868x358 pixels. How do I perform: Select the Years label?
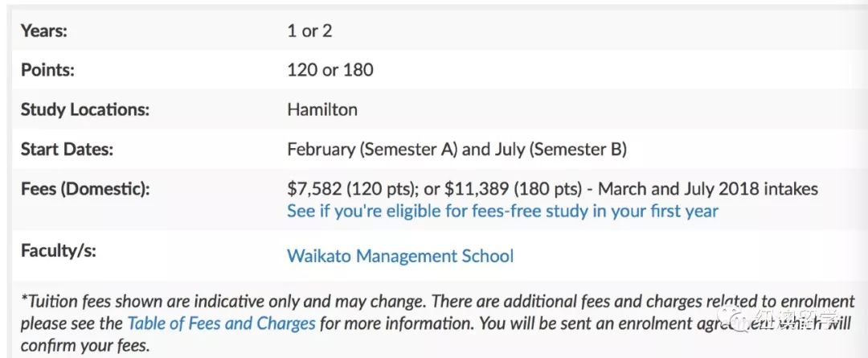[43, 31]
